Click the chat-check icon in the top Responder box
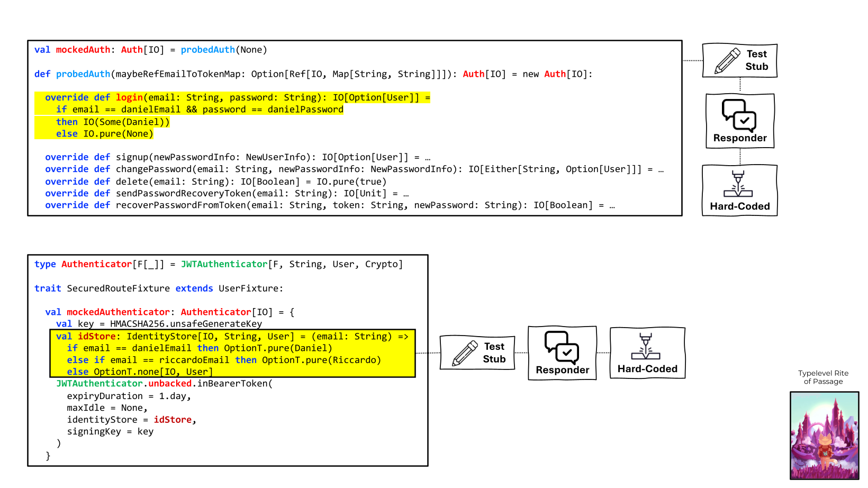868x488 pixels. point(739,115)
